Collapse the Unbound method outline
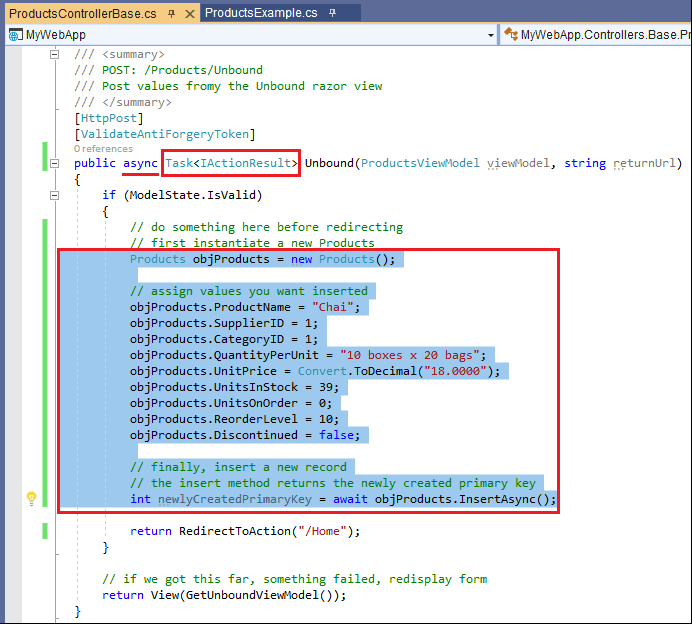The image size is (692, 624). point(54,163)
